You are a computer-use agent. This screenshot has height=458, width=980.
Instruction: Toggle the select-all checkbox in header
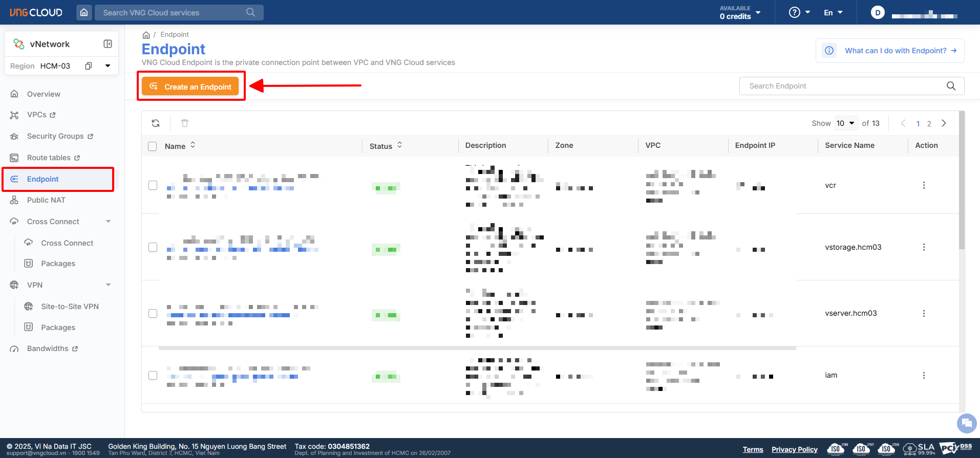[x=153, y=146]
